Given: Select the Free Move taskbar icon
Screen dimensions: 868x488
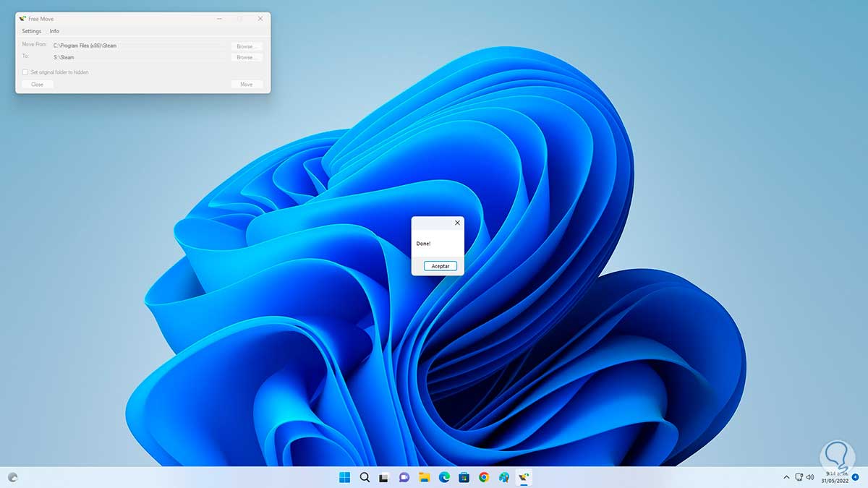Looking at the screenshot, I should (524, 477).
